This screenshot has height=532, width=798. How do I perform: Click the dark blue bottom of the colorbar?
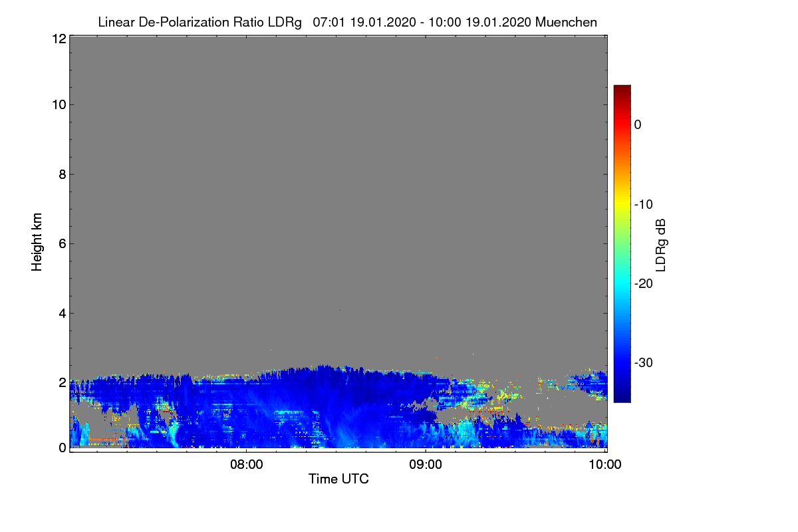(x=622, y=396)
